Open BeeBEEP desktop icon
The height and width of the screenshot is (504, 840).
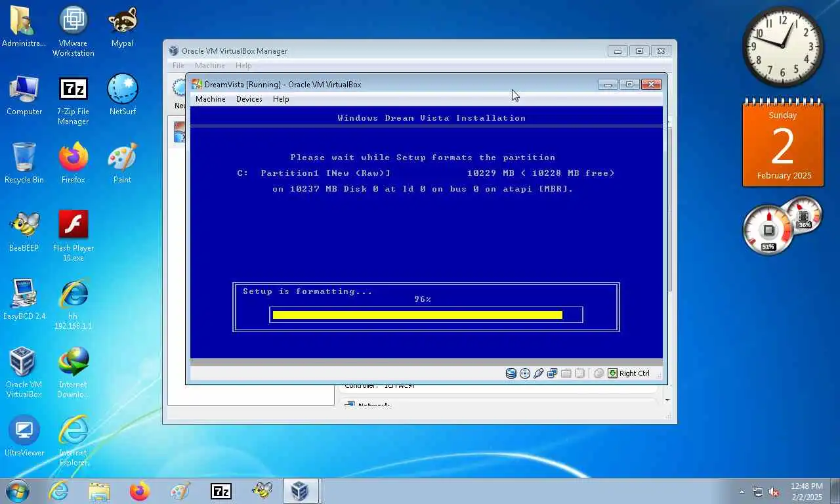24,232
